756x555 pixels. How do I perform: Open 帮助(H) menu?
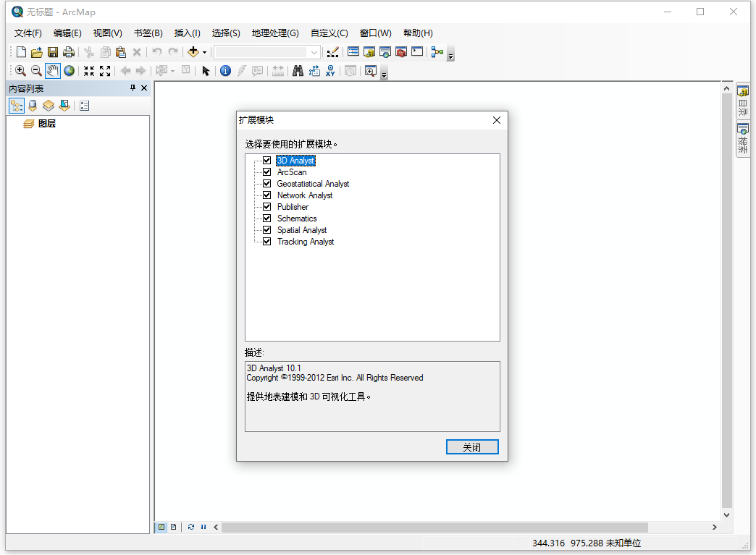[418, 33]
